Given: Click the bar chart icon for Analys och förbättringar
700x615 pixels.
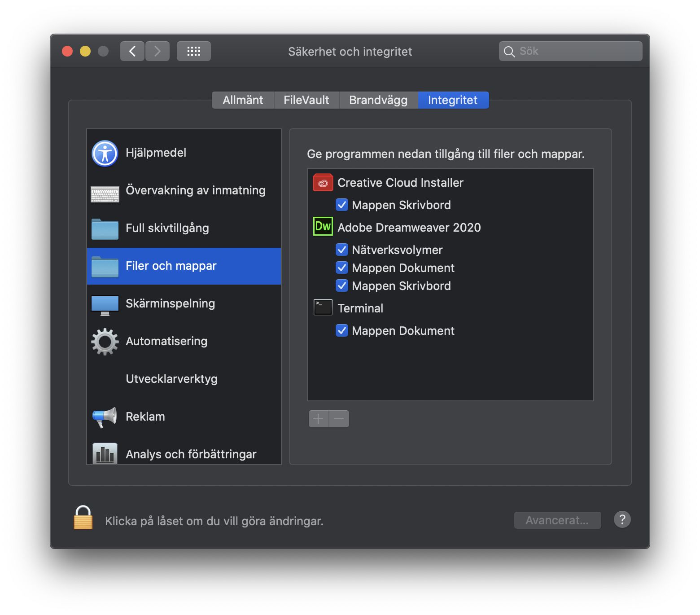Looking at the screenshot, I should [105, 453].
